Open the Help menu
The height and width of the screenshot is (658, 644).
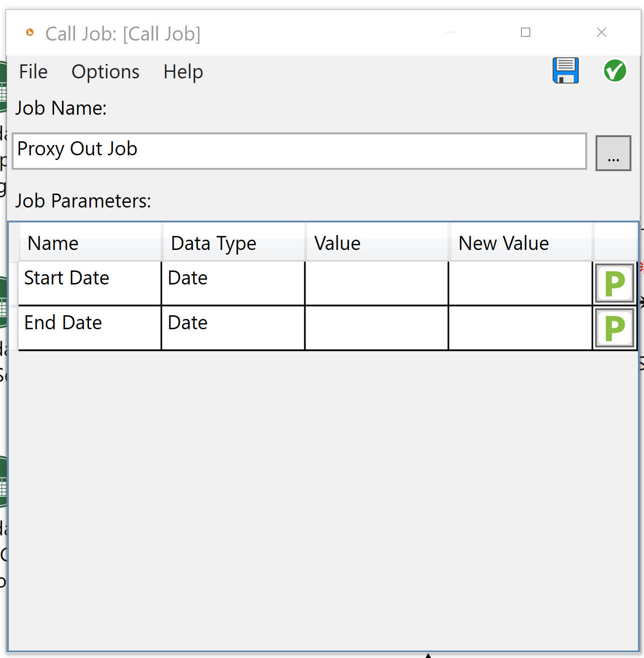point(183,72)
